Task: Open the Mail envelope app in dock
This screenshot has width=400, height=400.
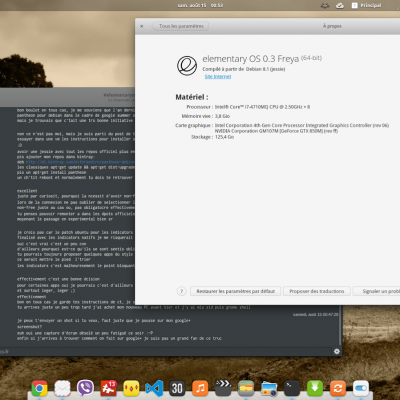Action: [62, 388]
